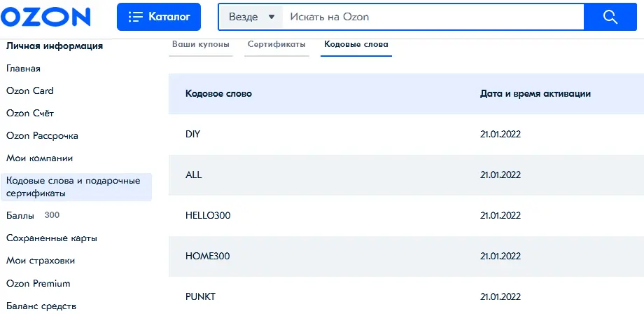Click the Искать на Ozon search field

[433, 17]
